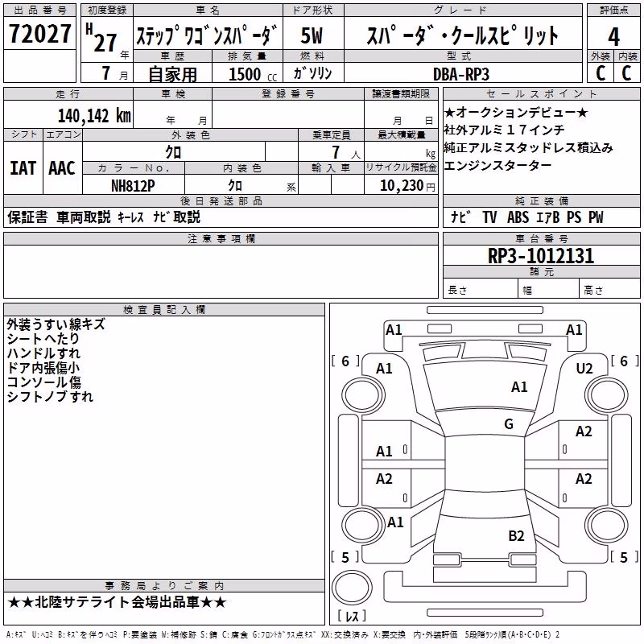
Task: Click the 車台番号 header
Action: pyautogui.click(x=541, y=238)
